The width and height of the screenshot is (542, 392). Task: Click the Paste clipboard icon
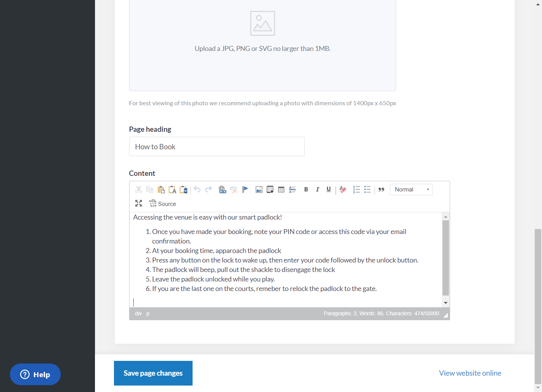point(161,190)
